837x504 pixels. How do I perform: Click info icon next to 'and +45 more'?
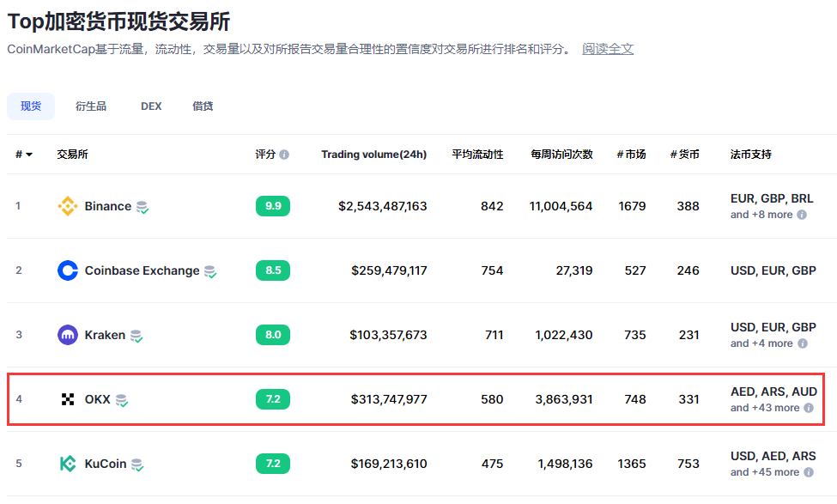[x=809, y=472]
